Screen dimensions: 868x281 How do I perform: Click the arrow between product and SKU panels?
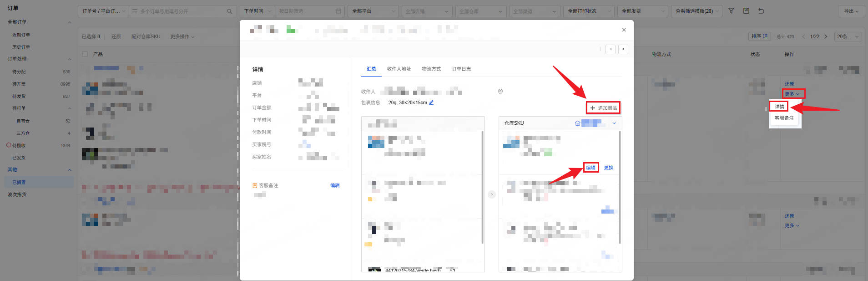(491, 194)
